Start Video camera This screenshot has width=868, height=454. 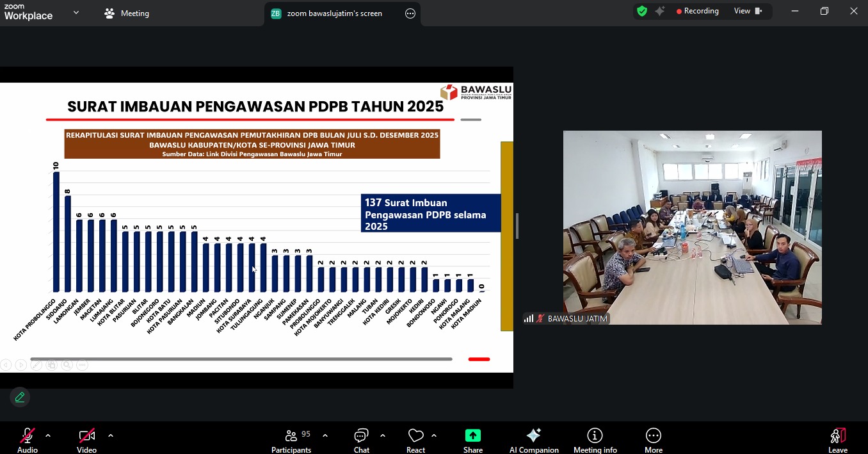click(86, 436)
